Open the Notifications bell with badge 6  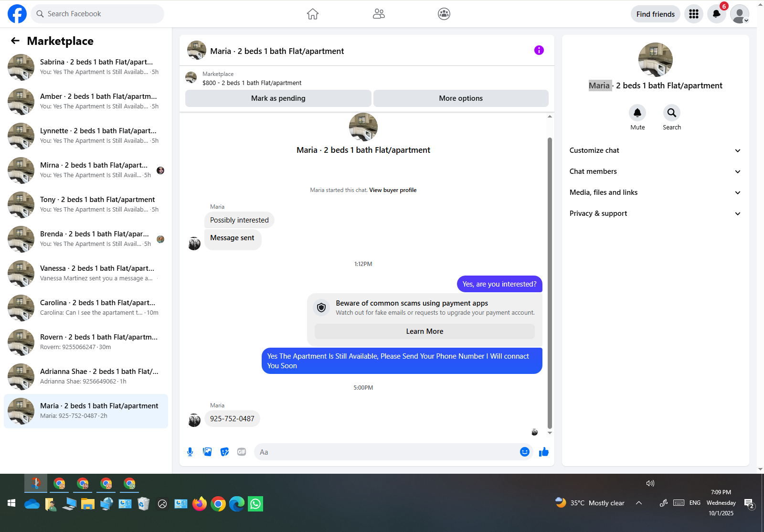[717, 14]
